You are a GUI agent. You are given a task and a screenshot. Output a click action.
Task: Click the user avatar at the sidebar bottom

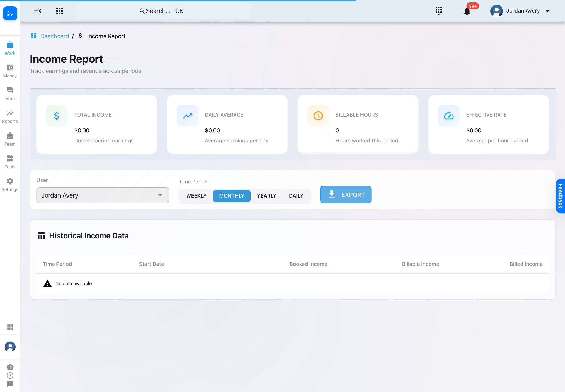coord(10,347)
